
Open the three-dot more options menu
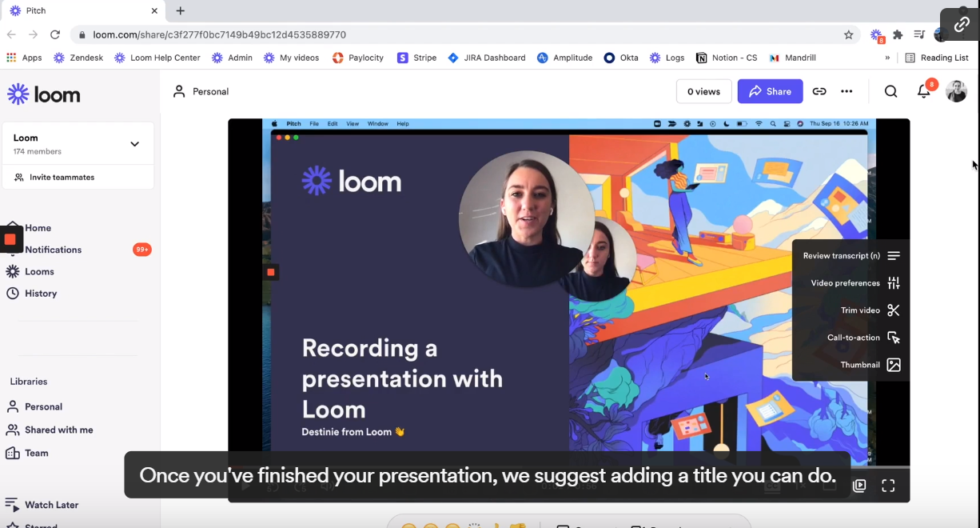pyautogui.click(x=847, y=91)
